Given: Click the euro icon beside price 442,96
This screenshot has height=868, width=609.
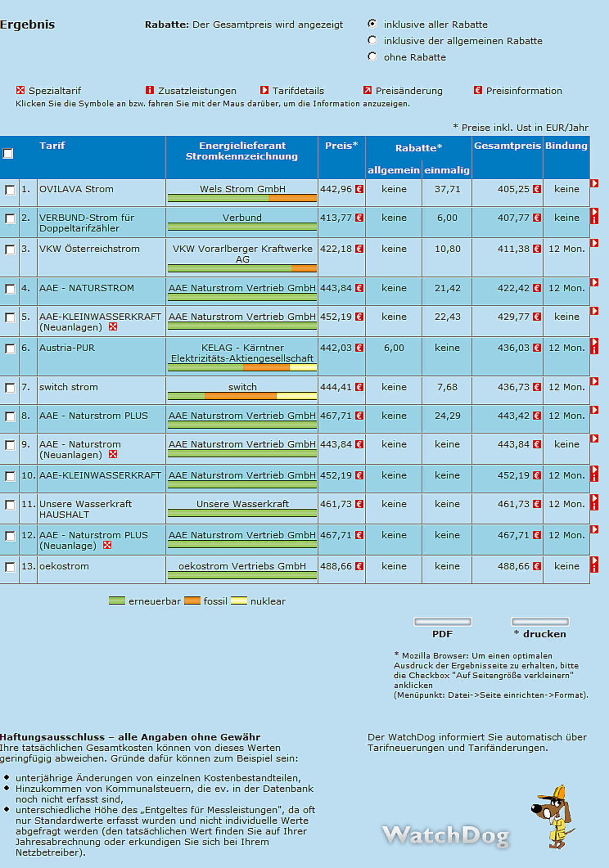Looking at the screenshot, I should coord(359,189).
